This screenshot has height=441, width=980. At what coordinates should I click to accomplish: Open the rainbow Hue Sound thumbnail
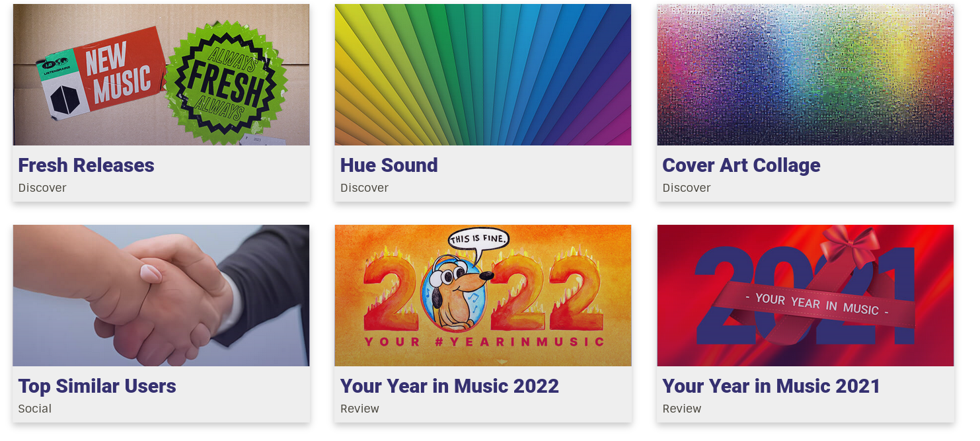coord(483,75)
